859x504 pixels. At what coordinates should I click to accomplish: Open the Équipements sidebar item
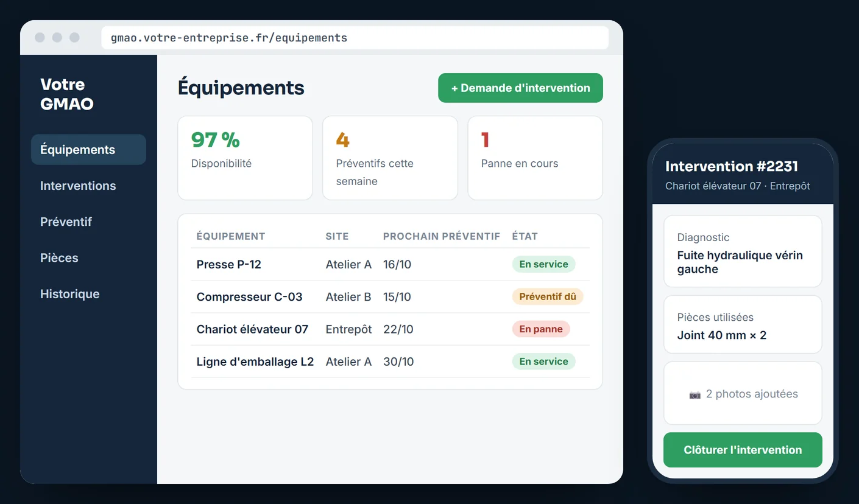pyautogui.click(x=88, y=150)
